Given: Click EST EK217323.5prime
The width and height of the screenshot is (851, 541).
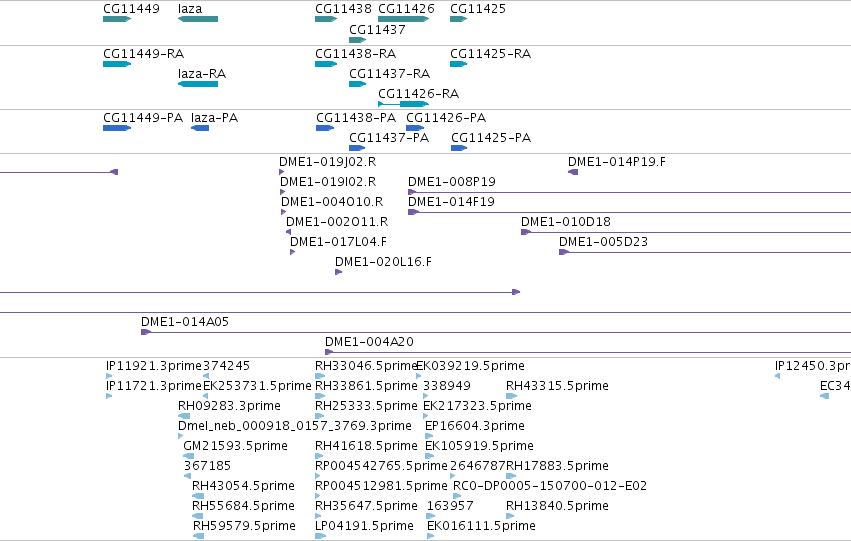Looking at the screenshot, I should pos(426,416).
